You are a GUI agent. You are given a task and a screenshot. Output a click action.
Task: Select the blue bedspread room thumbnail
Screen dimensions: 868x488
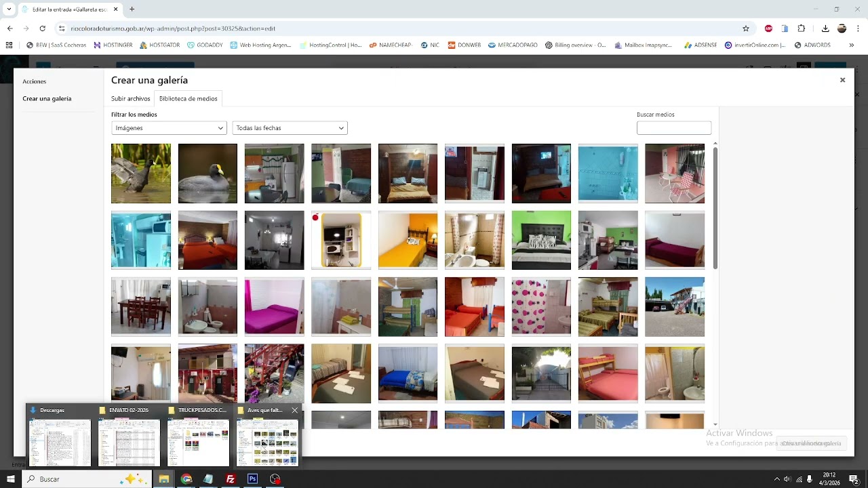click(x=408, y=373)
